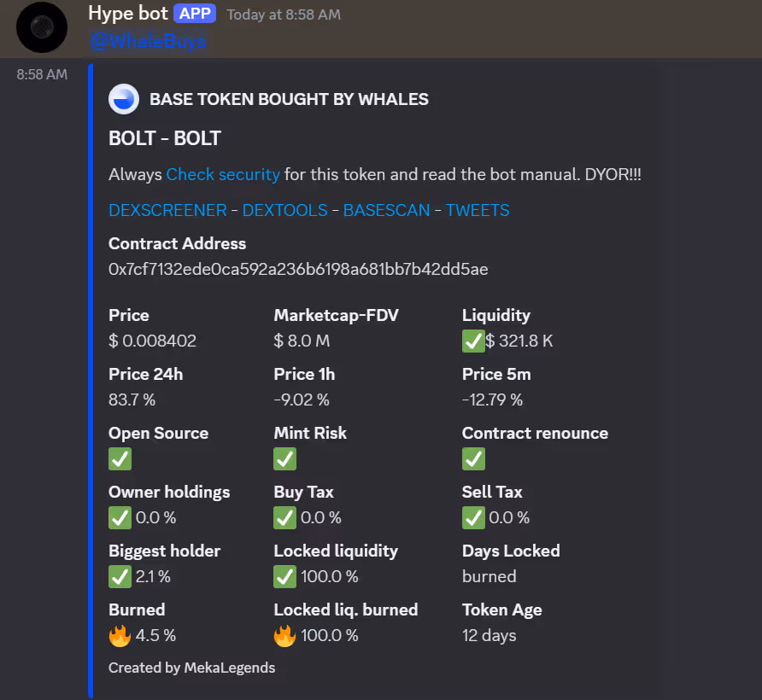Click the green check under Open Source
Screen dimensions: 762x700
pos(120,459)
